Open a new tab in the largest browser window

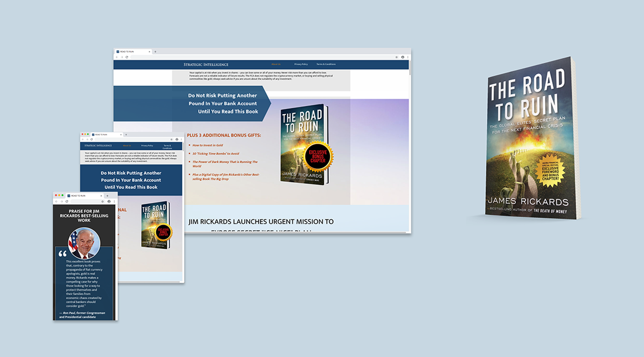pyautogui.click(x=155, y=51)
